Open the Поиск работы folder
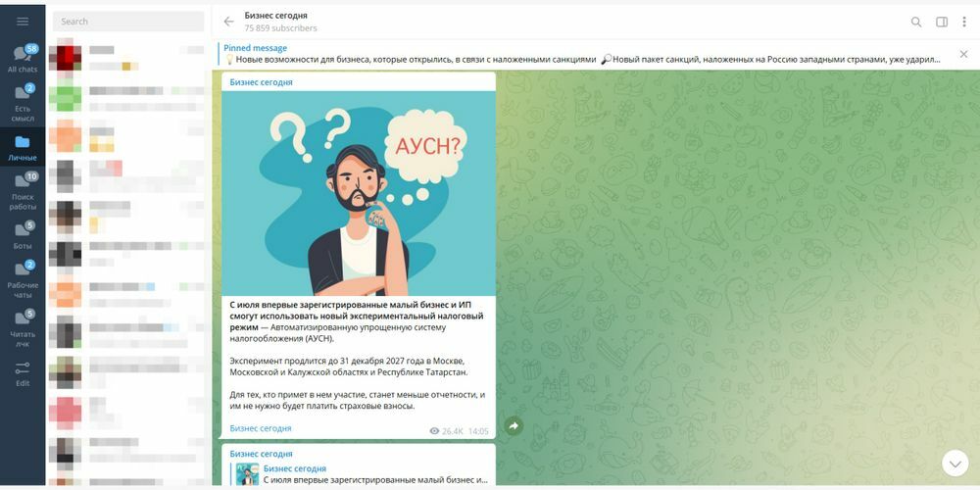Screen dimensions: 980x490 pos(23,191)
